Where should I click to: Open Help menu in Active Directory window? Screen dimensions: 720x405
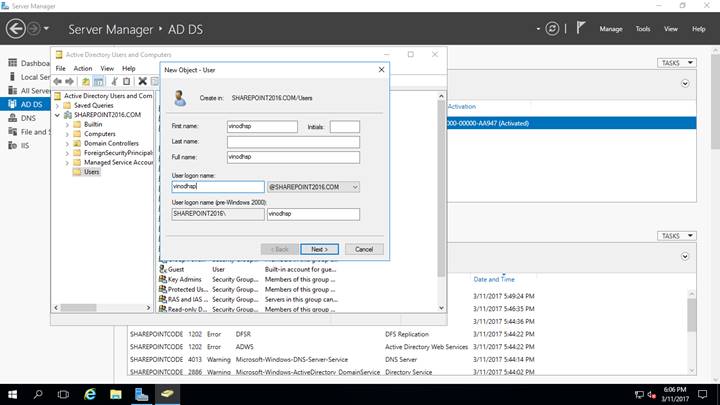129,68
